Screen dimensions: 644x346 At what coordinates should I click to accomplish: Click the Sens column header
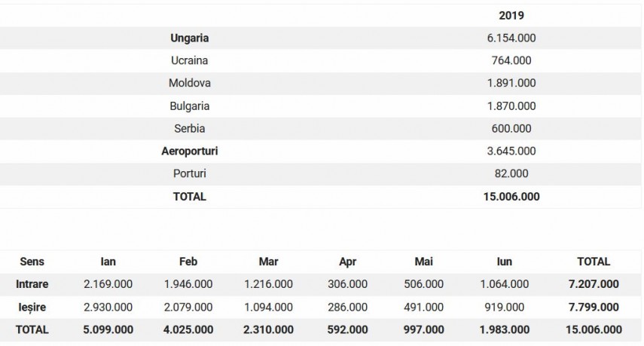[32, 262]
